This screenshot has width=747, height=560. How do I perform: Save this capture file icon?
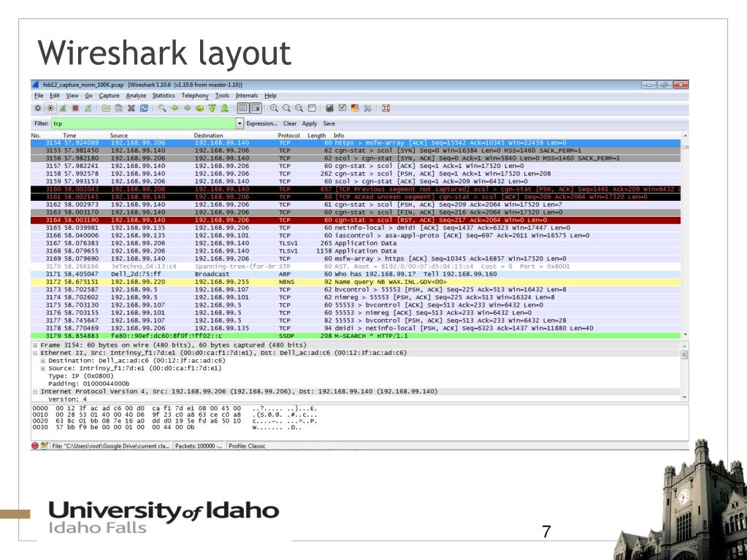point(118,108)
